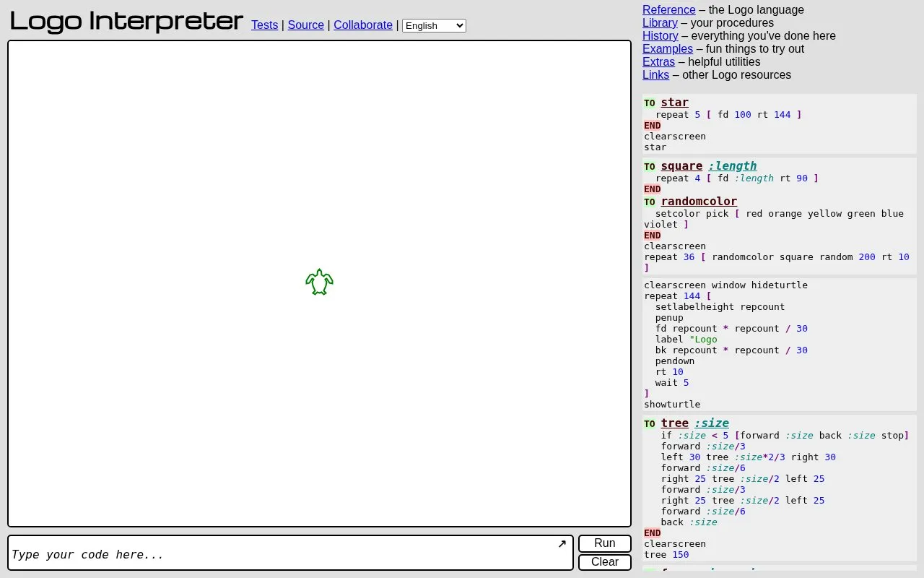
Task: Load the 'repeat 36 [ randomcolor square' example line
Action: [x=777, y=262]
